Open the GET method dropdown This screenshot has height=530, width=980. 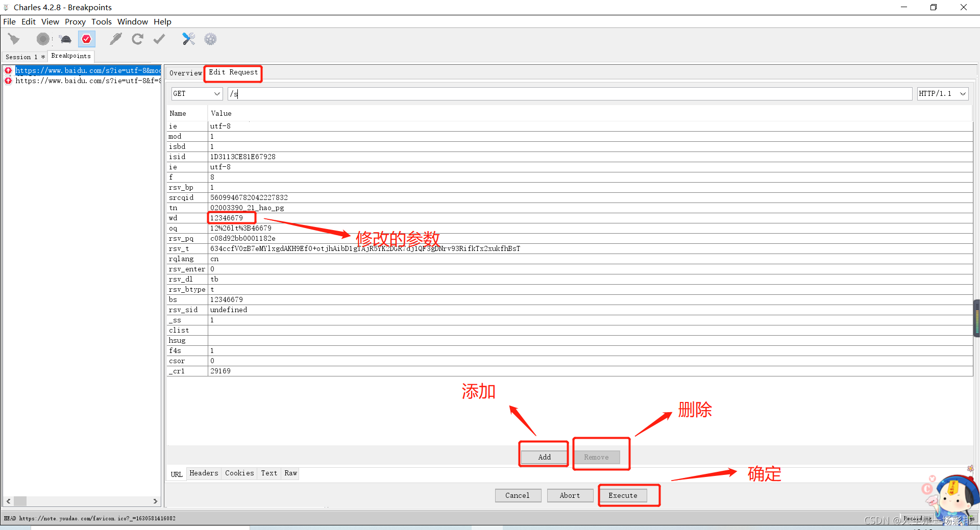[197, 93]
